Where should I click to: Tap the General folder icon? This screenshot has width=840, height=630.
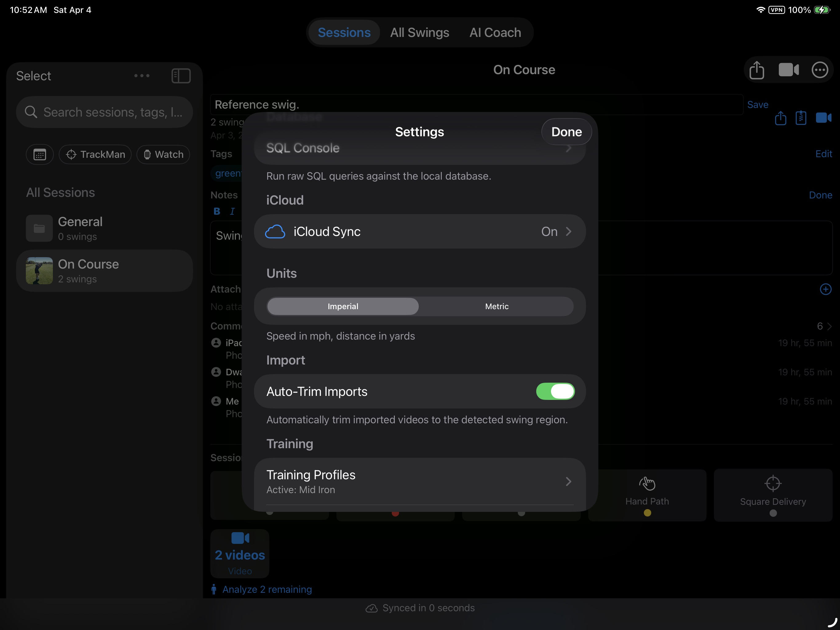[x=39, y=228]
